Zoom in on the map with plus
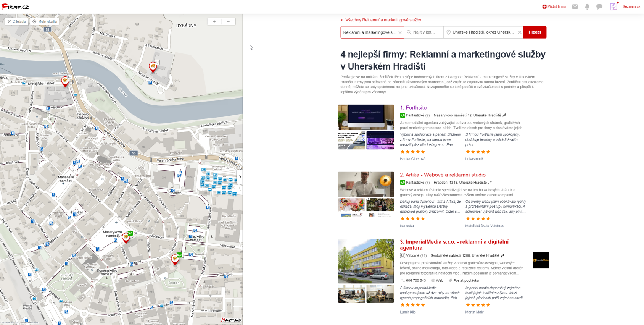This screenshot has width=644, height=325. click(x=214, y=22)
